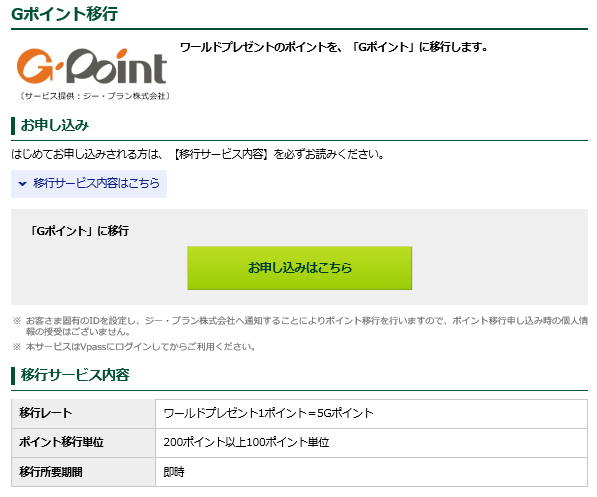Click the ワールドプレゼントのポイントを description text

point(334,47)
